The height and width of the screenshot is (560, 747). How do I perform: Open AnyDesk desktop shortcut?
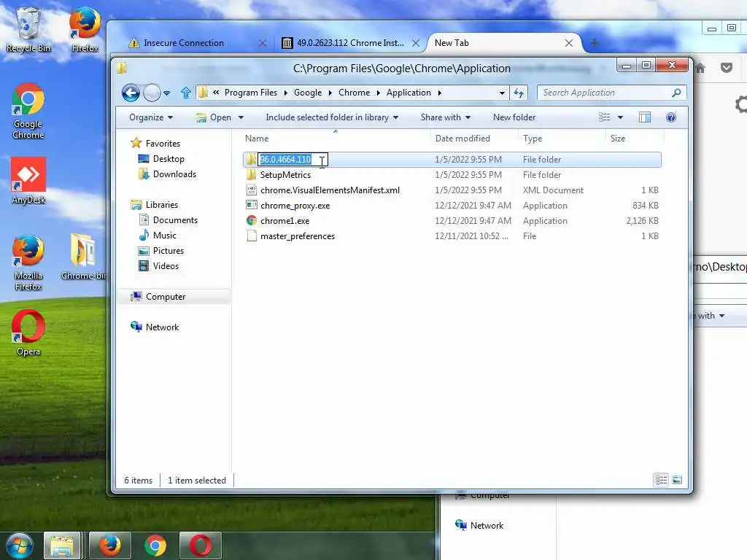click(x=28, y=181)
